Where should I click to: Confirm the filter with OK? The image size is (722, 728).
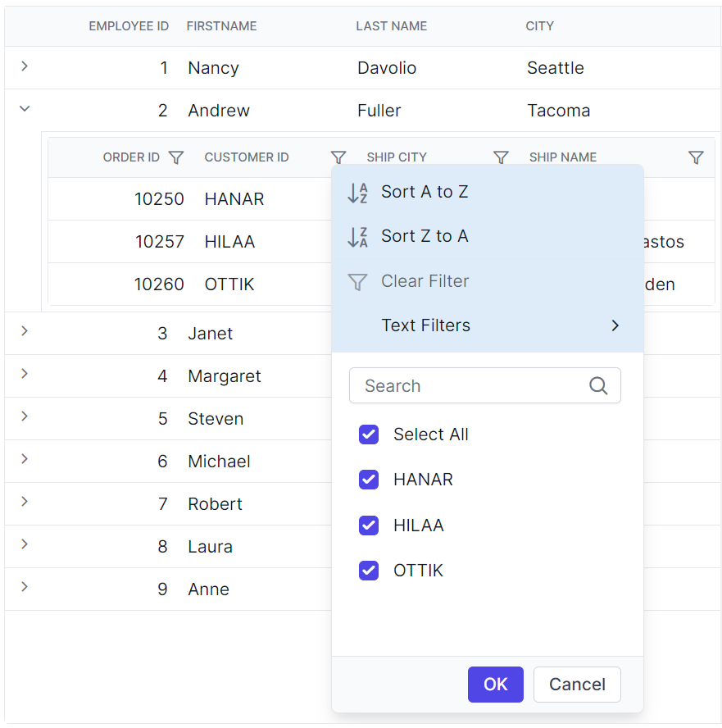click(496, 685)
